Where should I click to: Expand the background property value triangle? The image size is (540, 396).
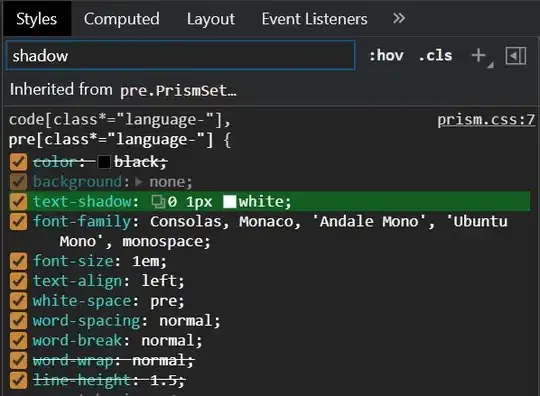(x=139, y=182)
